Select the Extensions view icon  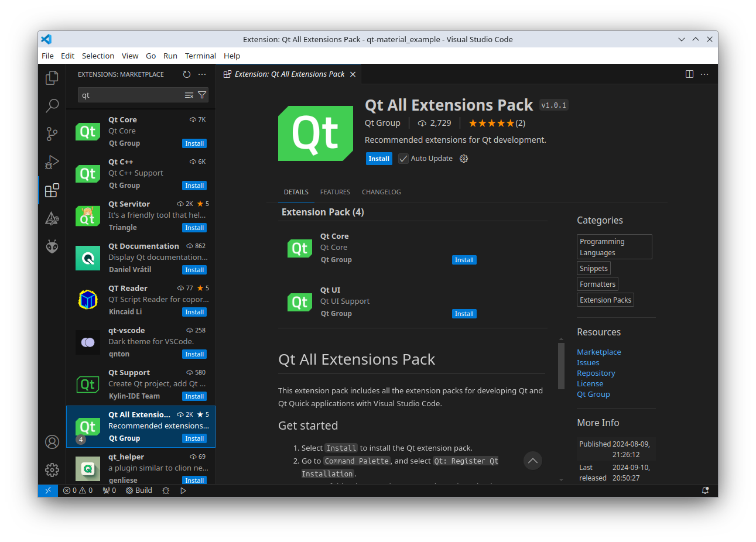[52, 190]
